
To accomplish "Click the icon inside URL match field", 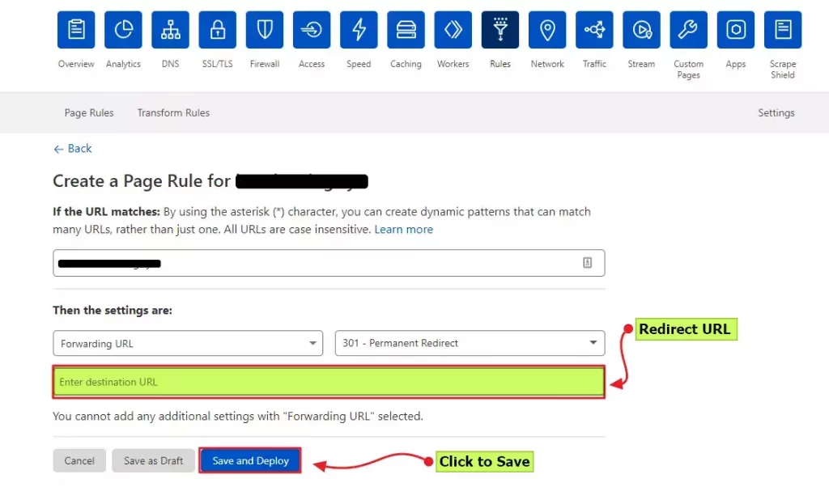I will coord(588,263).
